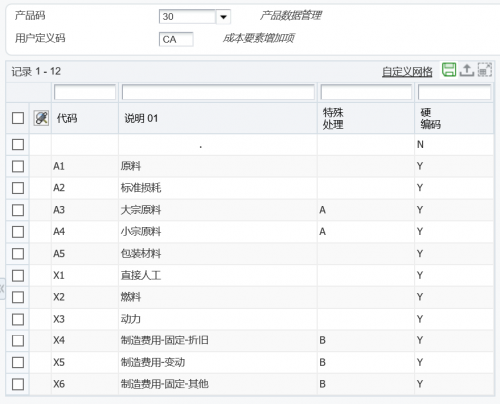Select the 大宗原料 description cell

[218, 210]
